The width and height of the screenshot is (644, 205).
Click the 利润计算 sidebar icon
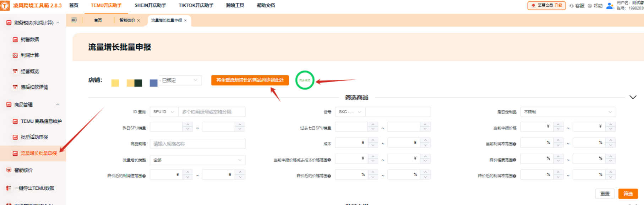click(x=15, y=55)
